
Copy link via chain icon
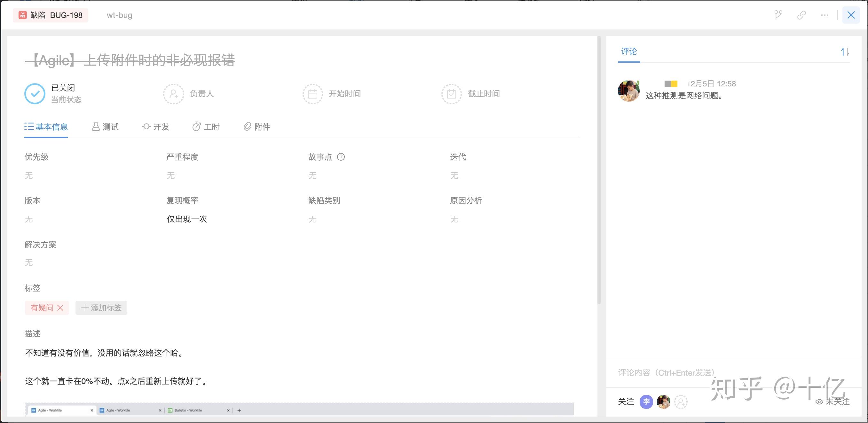tap(801, 15)
